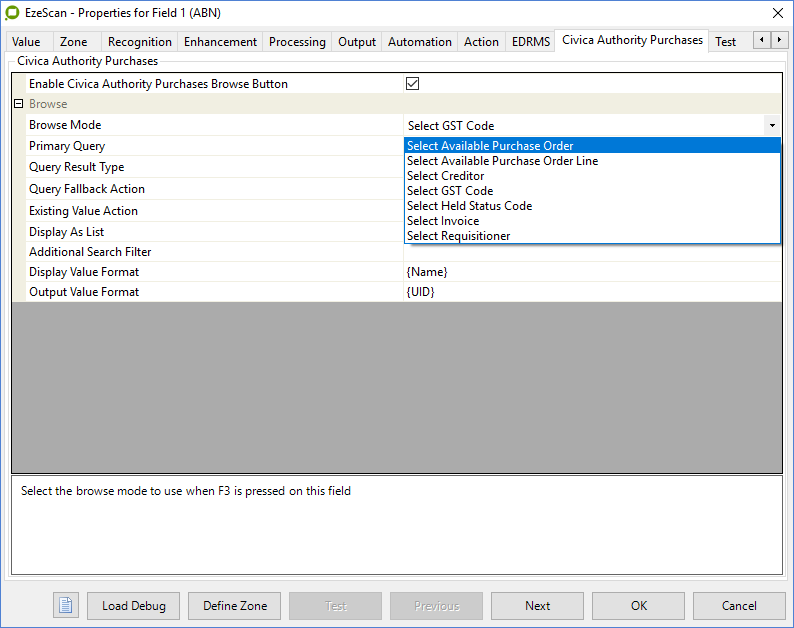Viewport: 794px width, 628px height.
Task: Open the EDRMS tab
Action: pos(530,42)
